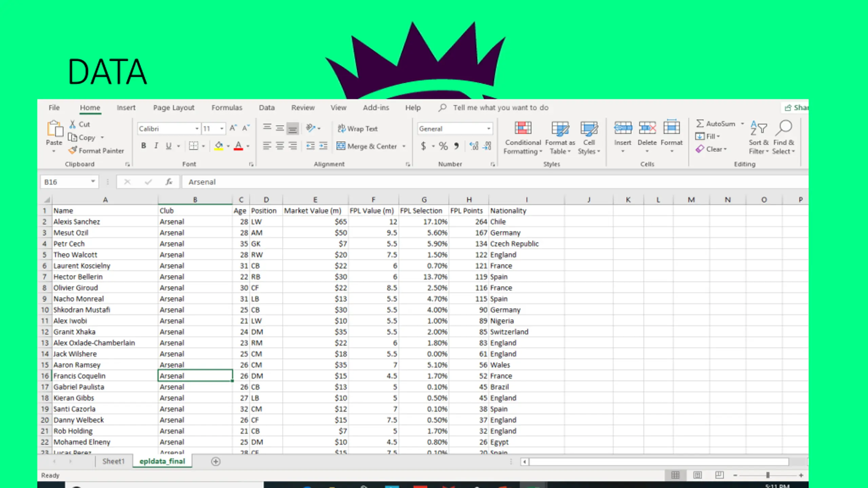Click the percent style icon
Viewport: 868px width, 488px height.
click(x=443, y=146)
